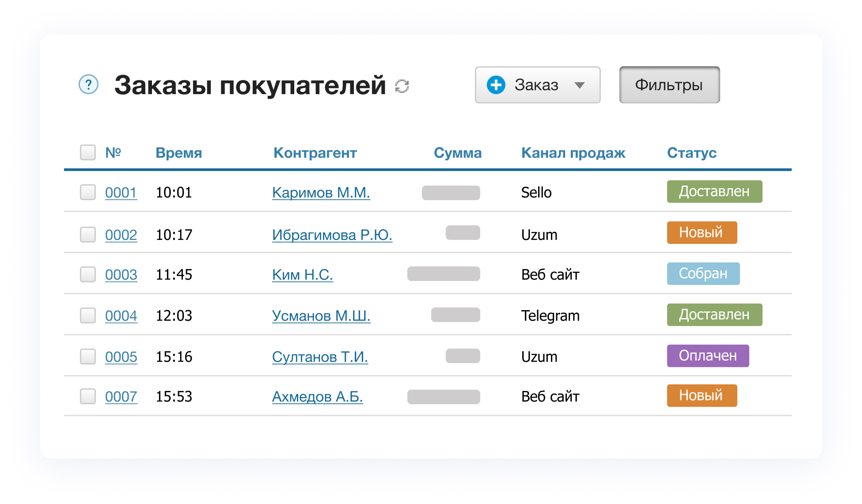Click the time 10:01
The image size is (862, 504).
coord(174,193)
